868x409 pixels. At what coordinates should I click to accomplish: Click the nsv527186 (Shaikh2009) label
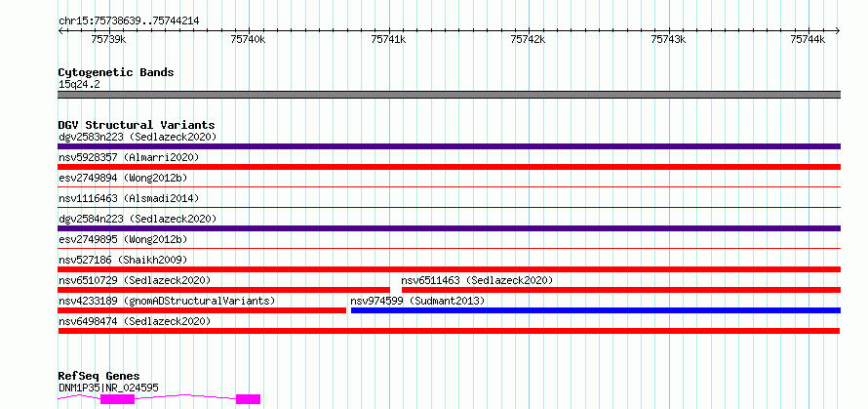(x=123, y=260)
